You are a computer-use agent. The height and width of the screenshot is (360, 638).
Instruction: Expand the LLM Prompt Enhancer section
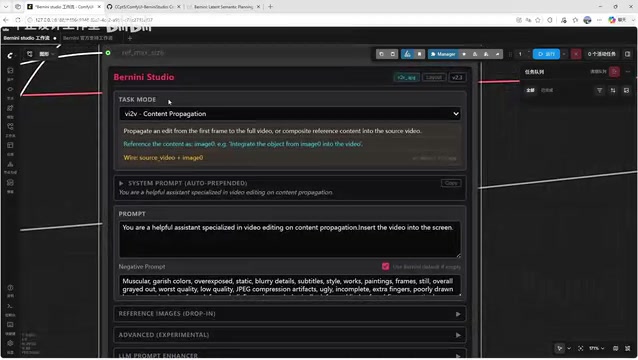290,354
